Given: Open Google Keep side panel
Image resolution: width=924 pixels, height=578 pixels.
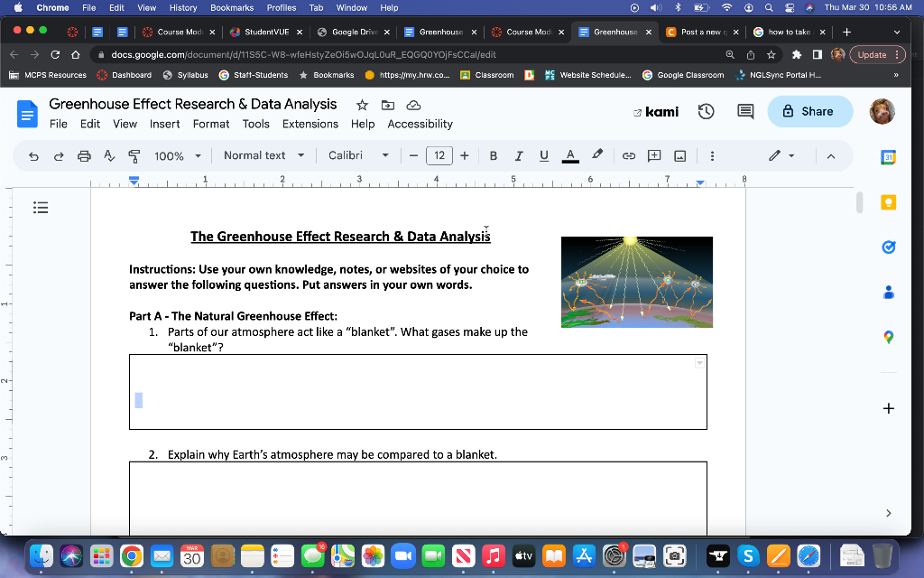Looking at the screenshot, I should pos(889,202).
